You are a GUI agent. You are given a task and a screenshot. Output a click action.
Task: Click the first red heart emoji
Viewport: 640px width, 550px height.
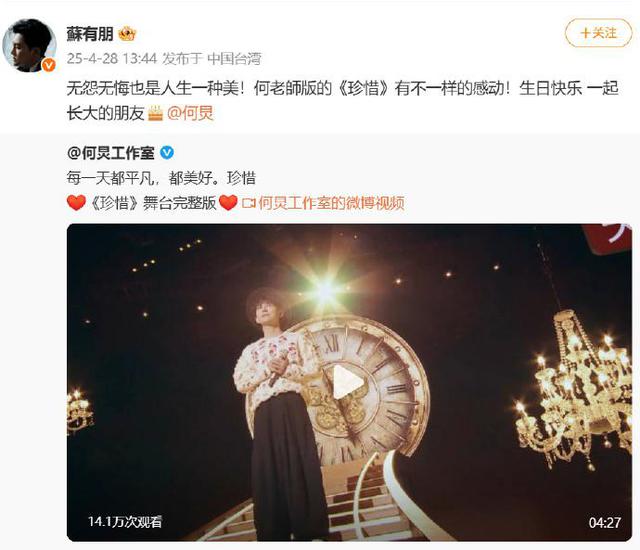pos(76,203)
